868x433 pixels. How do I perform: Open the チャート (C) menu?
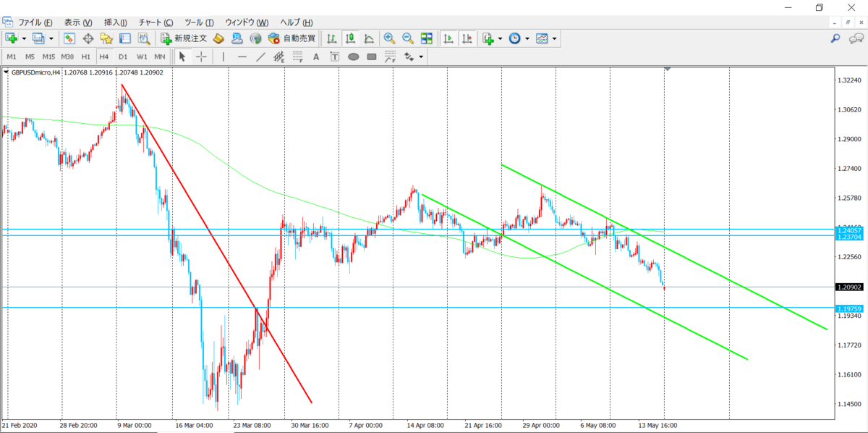(156, 22)
